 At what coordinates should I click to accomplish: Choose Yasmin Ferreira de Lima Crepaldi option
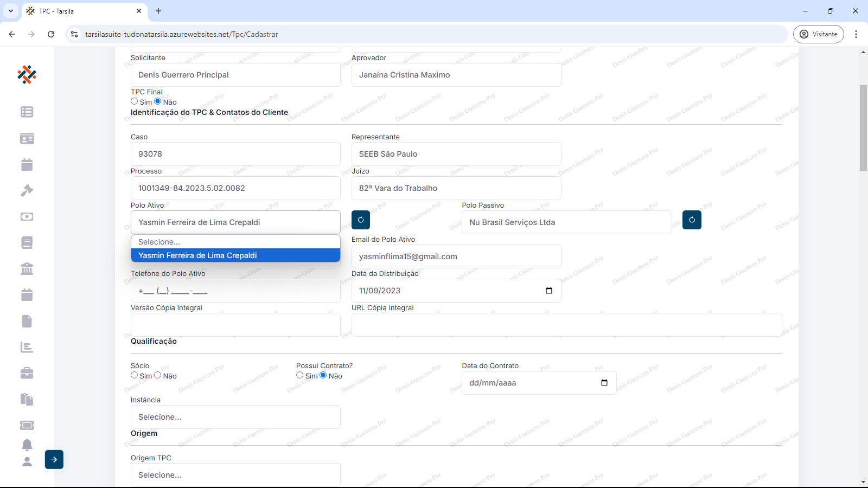pos(235,255)
